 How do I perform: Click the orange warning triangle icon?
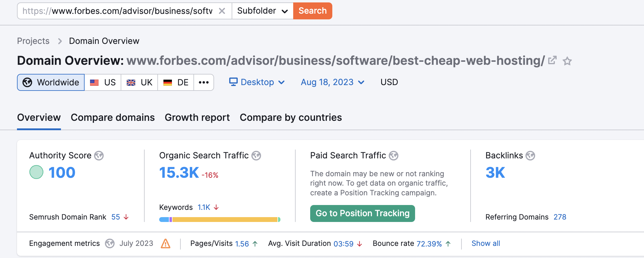coord(166,243)
